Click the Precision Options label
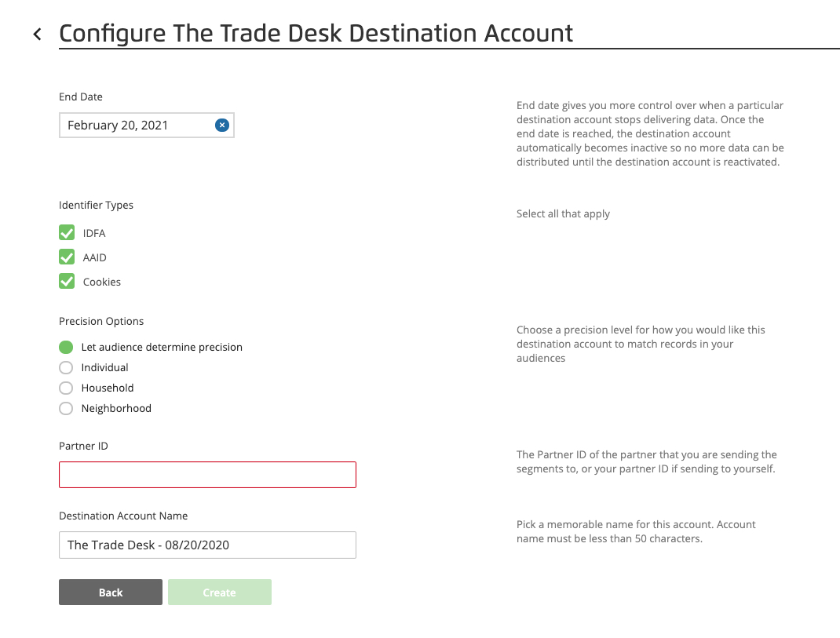Viewport: 840px width, 638px height. 101,321
